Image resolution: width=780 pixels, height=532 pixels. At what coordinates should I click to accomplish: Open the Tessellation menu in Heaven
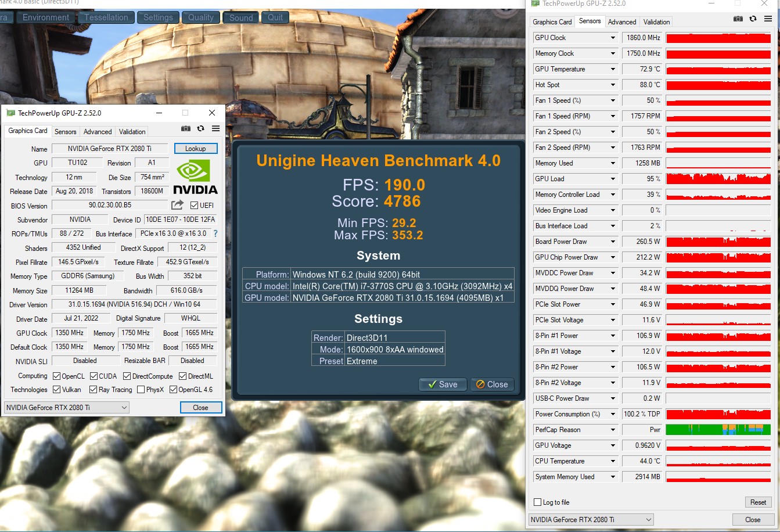click(x=106, y=17)
